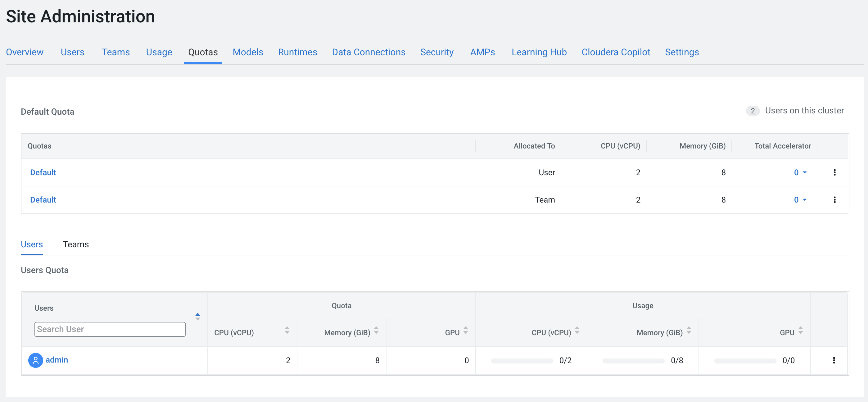Viewport: 868px width, 402px height.
Task: Sort Usage GPU column
Action: pyautogui.click(x=800, y=330)
